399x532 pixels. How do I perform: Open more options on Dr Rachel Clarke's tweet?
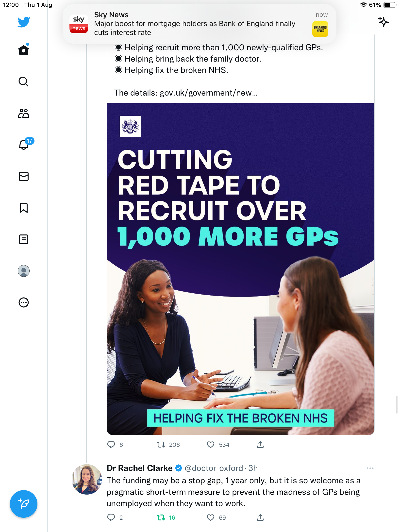click(x=370, y=468)
